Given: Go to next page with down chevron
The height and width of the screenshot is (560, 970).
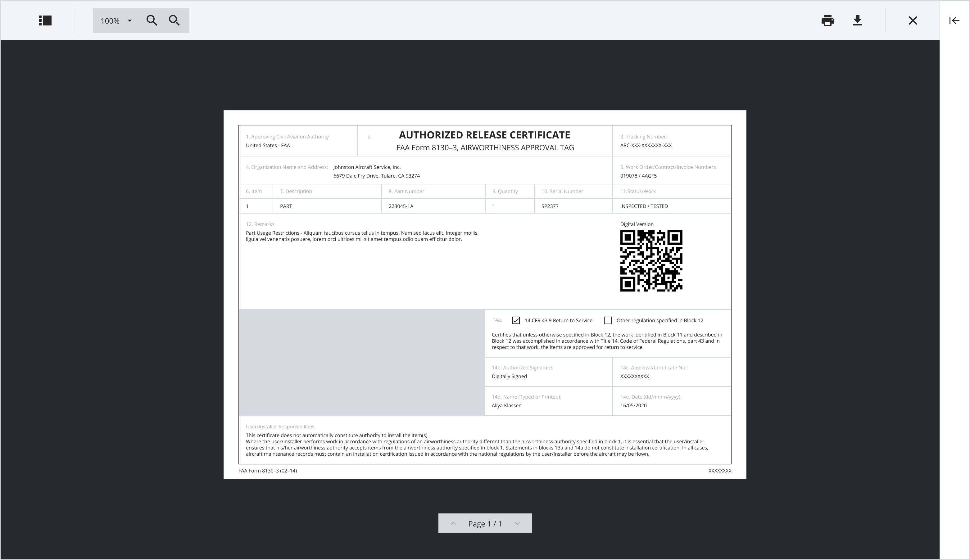Looking at the screenshot, I should [517, 523].
